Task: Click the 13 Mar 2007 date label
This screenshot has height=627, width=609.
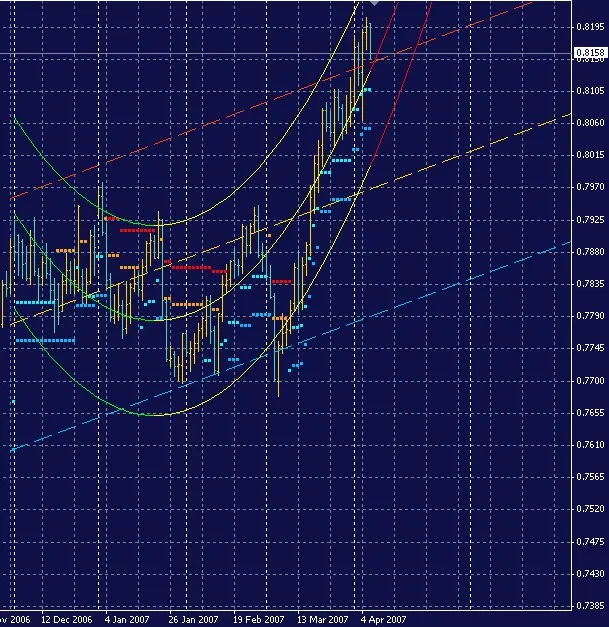Action: click(x=321, y=619)
